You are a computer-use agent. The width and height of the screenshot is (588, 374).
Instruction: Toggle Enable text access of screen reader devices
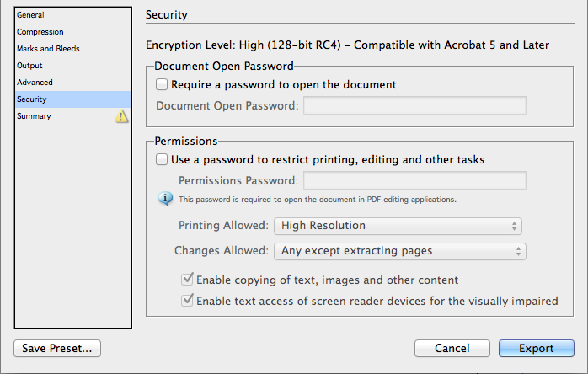(x=188, y=301)
